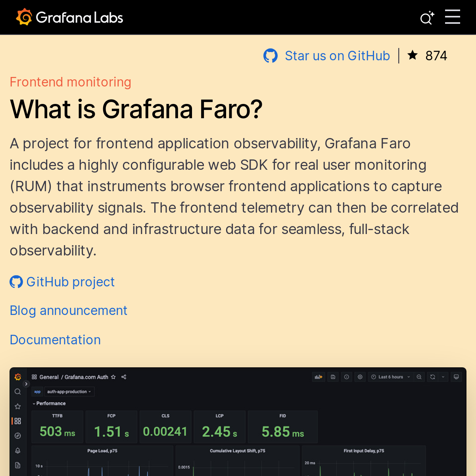Open the refresh interval dropdown arrow

tap(443, 377)
